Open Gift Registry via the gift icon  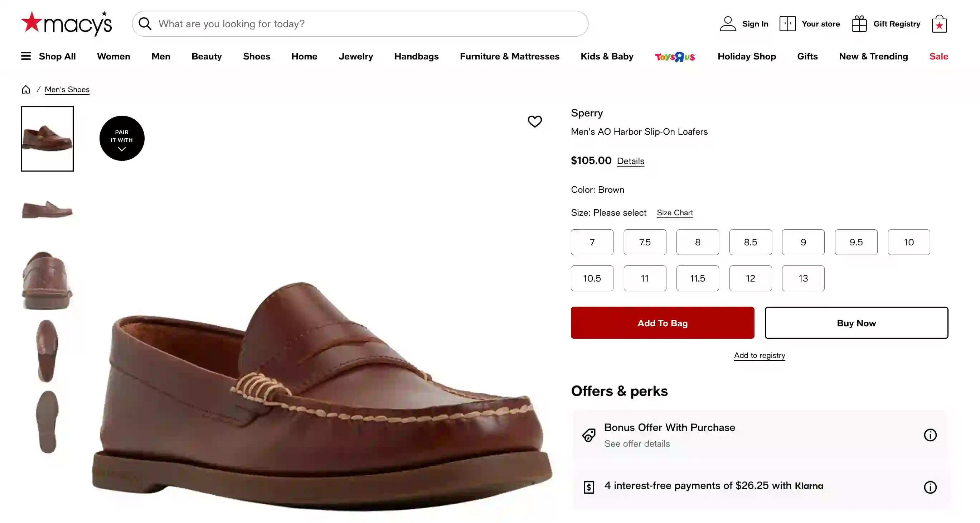tap(859, 23)
